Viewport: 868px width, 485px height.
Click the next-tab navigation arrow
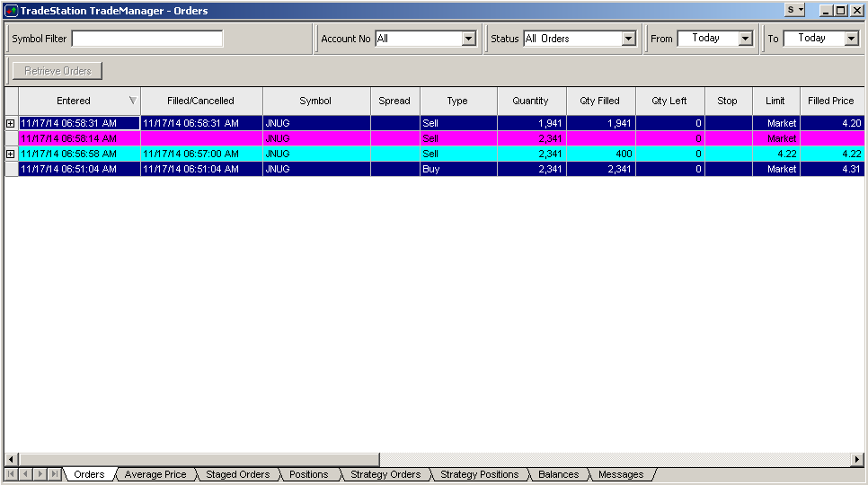pos(40,474)
